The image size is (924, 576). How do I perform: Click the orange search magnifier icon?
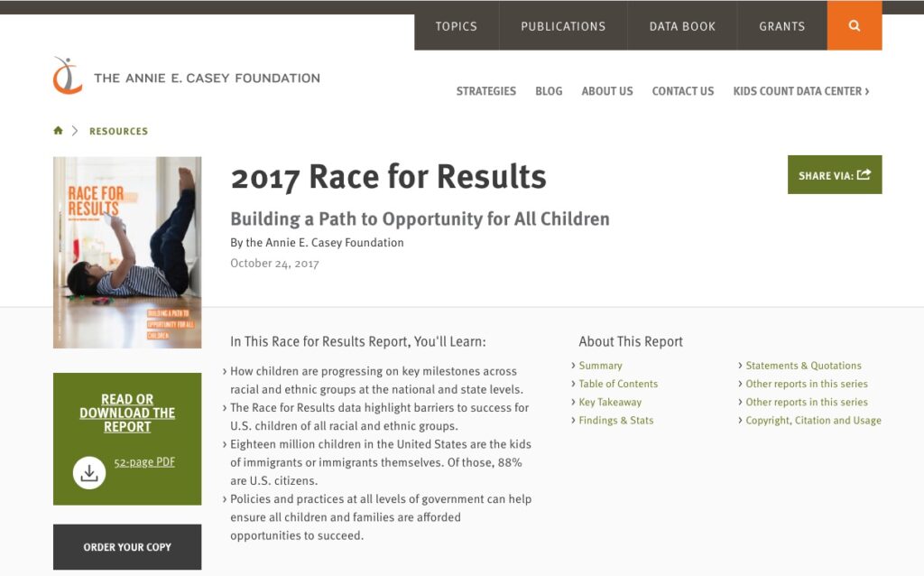854,26
